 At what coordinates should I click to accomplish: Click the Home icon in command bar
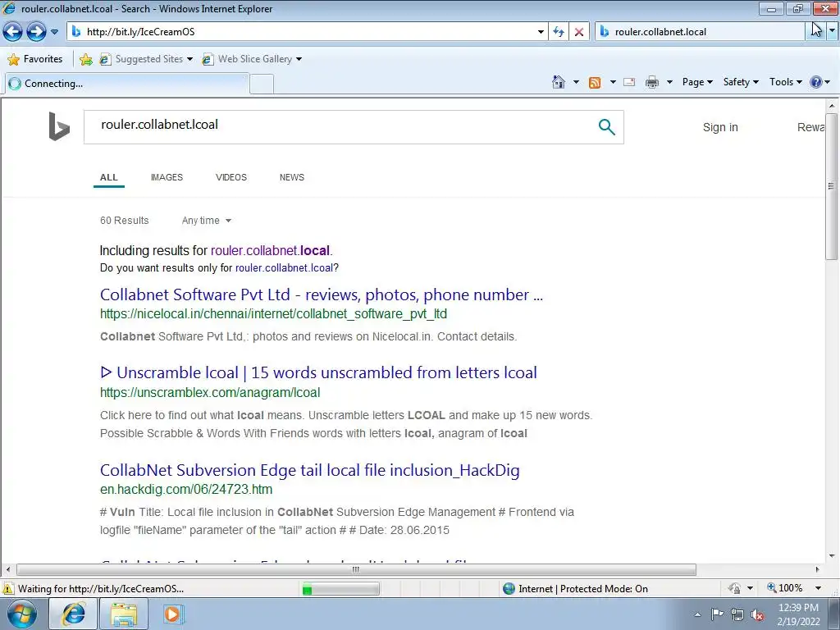pyautogui.click(x=558, y=82)
